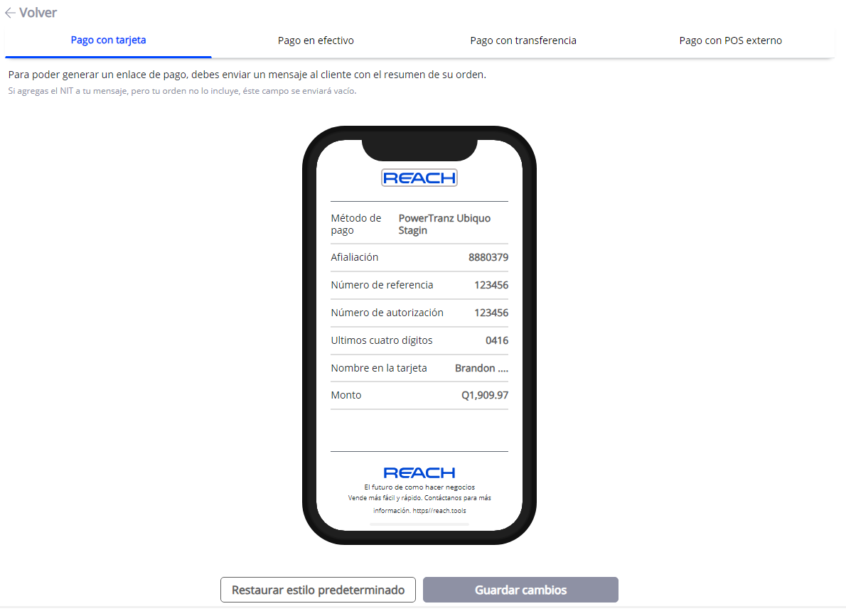Click the back arrow icon beside Volver
This screenshot has height=616, width=846.
tap(10, 13)
